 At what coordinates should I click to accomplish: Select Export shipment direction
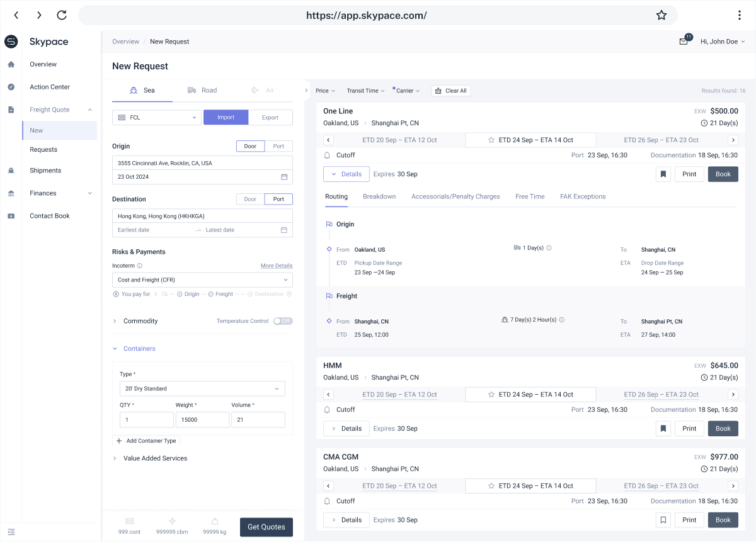270,118
